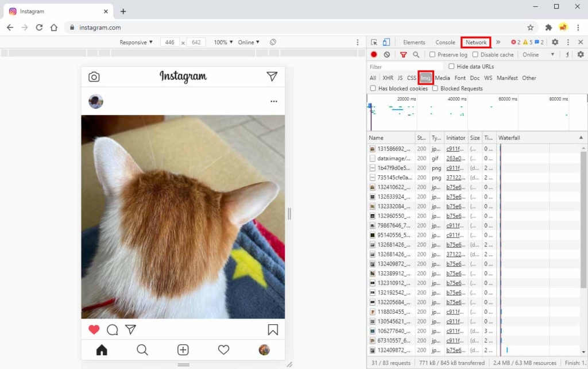
Task: Switch to the Console tab
Action: pyautogui.click(x=445, y=42)
